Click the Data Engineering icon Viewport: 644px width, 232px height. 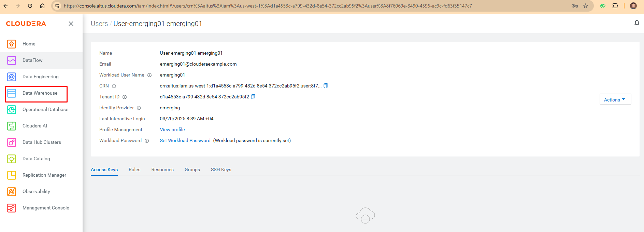[12, 77]
